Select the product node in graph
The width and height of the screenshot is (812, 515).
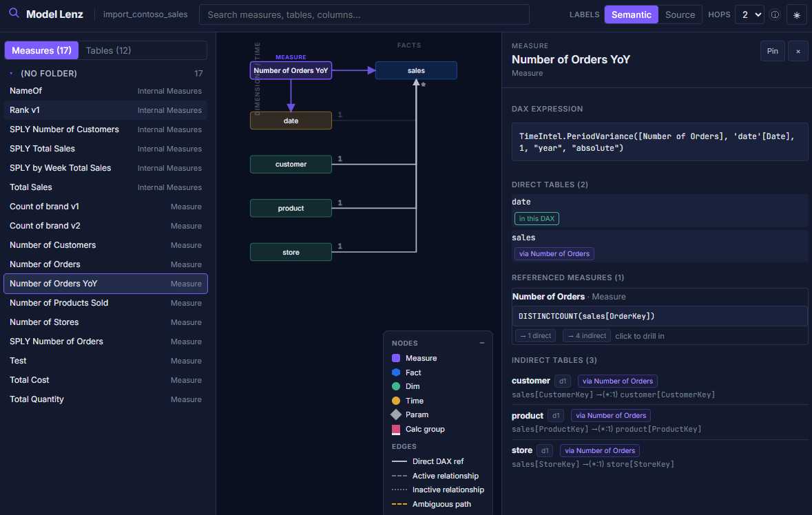(x=291, y=208)
